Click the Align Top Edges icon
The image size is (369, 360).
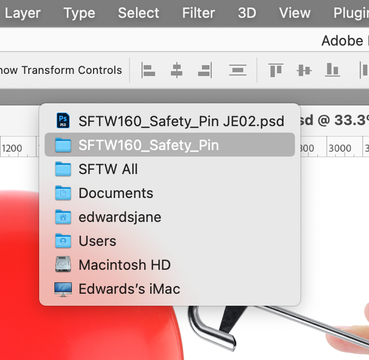(276, 70)
